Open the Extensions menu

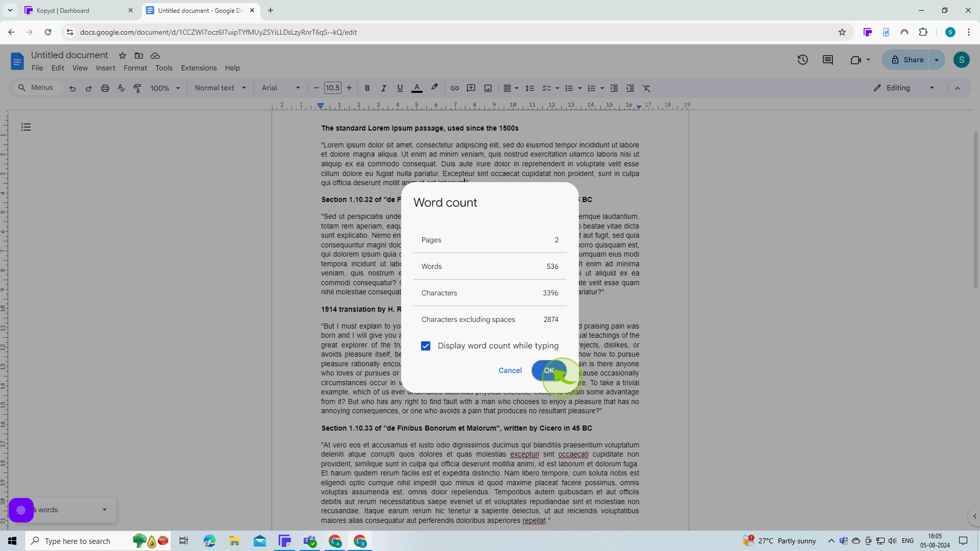(x=199, y=68)
